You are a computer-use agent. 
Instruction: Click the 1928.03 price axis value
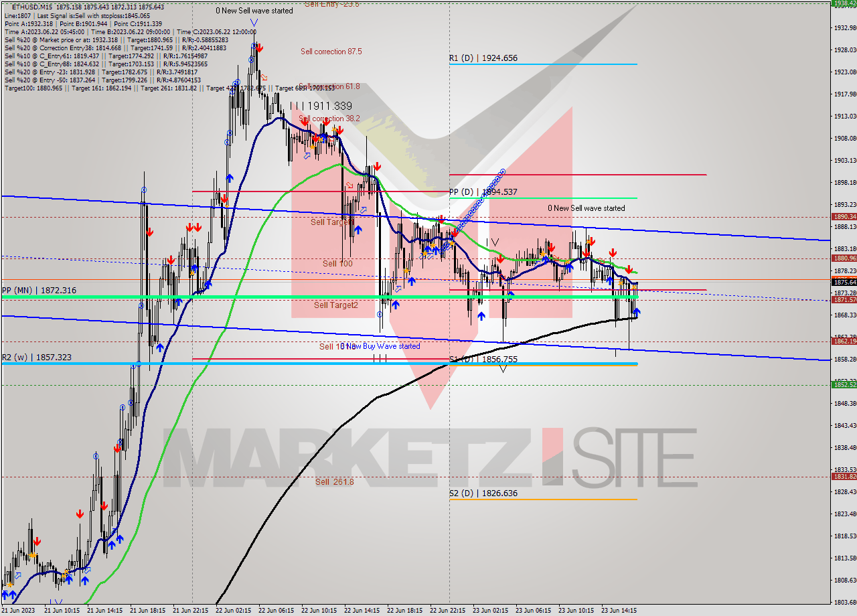click(844, 50)
